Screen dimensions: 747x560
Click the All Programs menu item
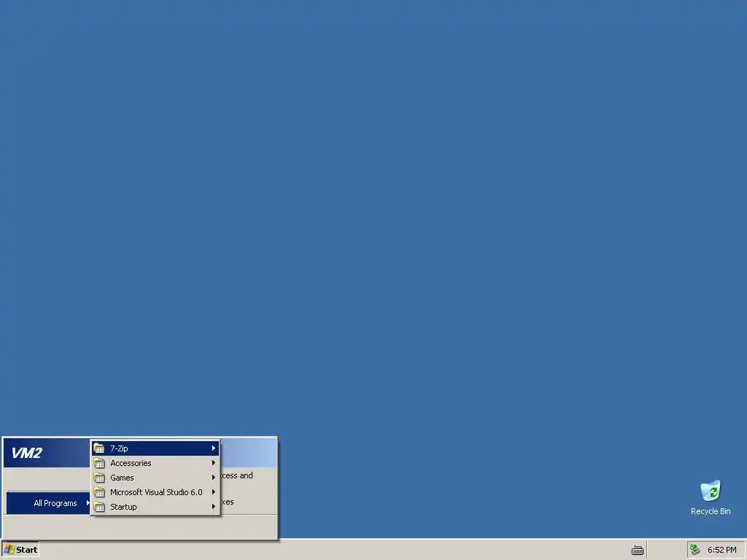(49, 503)
